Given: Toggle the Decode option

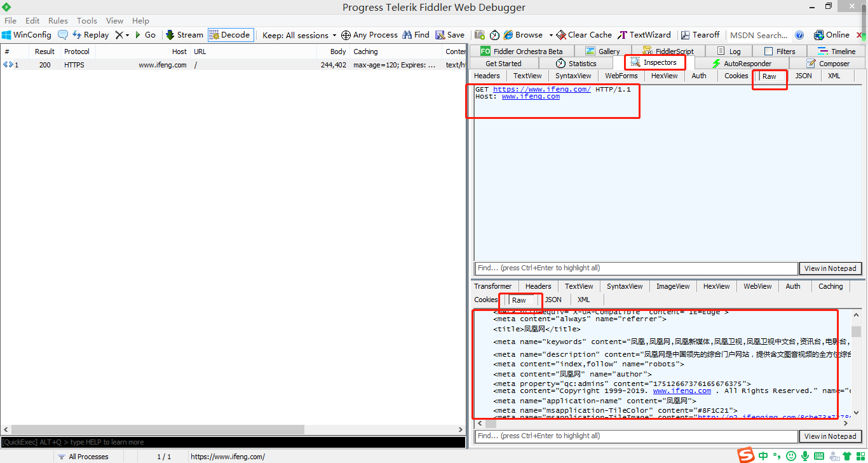Looking at the screenshot, I should pyautogui.click(x=230, y=35).
